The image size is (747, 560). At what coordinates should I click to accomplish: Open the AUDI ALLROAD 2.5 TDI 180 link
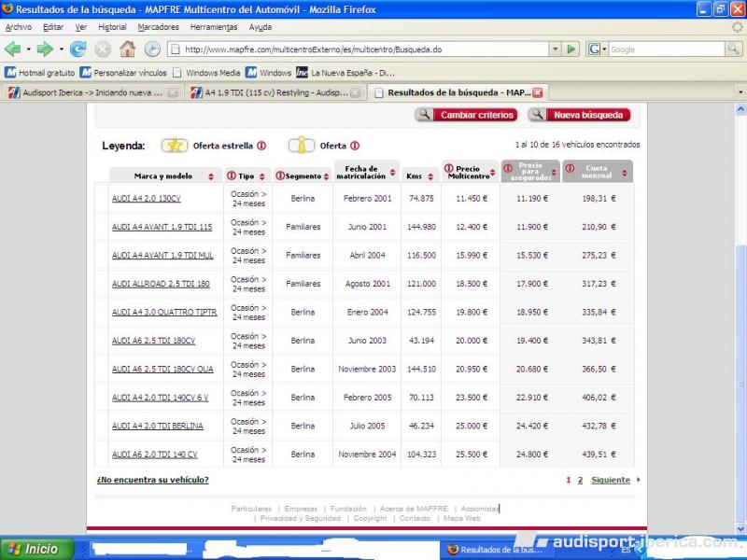[x=161, y=284]
